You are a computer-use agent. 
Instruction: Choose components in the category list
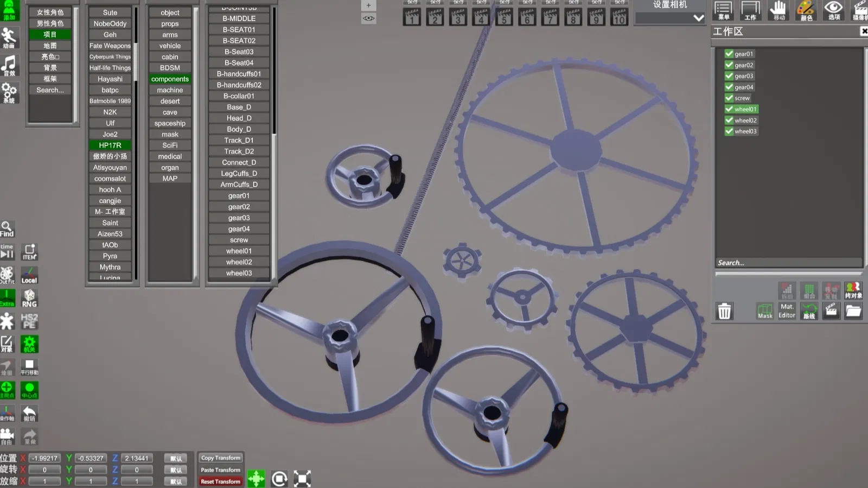click(170, 79)
